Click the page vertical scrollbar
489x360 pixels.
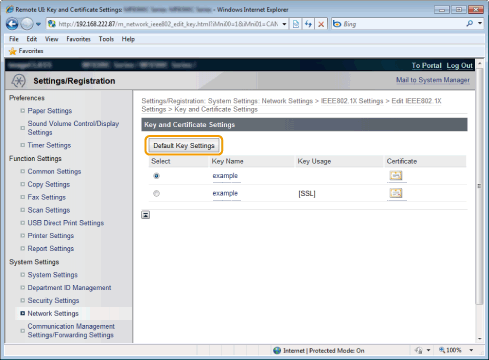coord(479,186)
